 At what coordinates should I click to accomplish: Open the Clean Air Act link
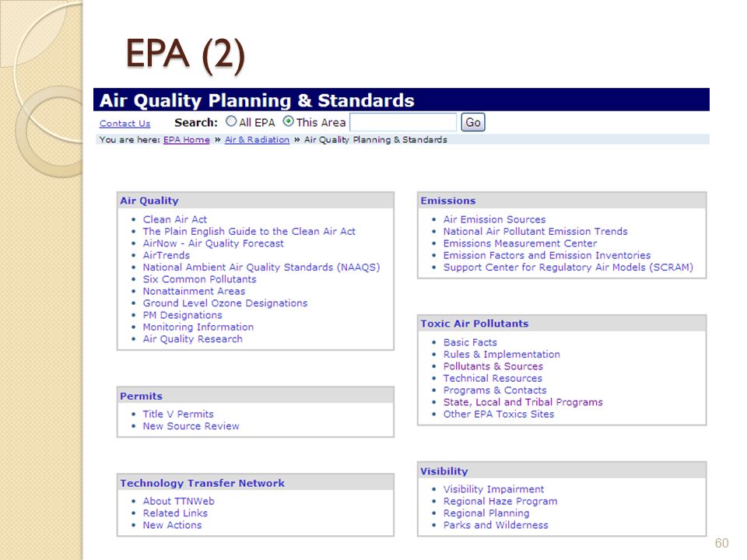tap(175, 219)
